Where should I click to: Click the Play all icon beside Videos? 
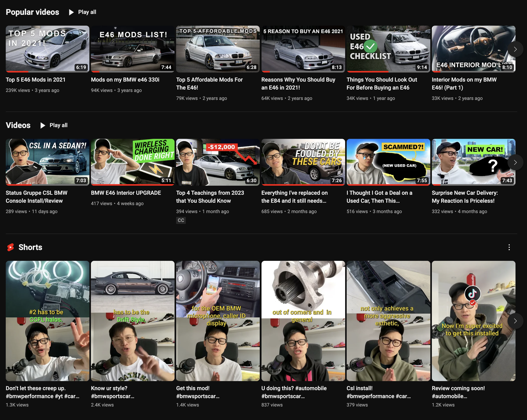pos(43,126)
